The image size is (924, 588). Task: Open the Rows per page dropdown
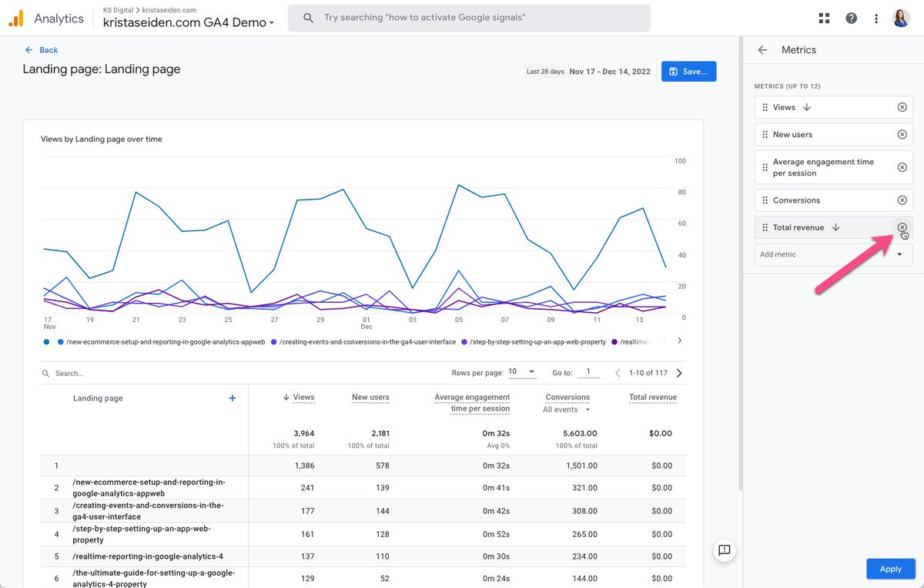521,371
